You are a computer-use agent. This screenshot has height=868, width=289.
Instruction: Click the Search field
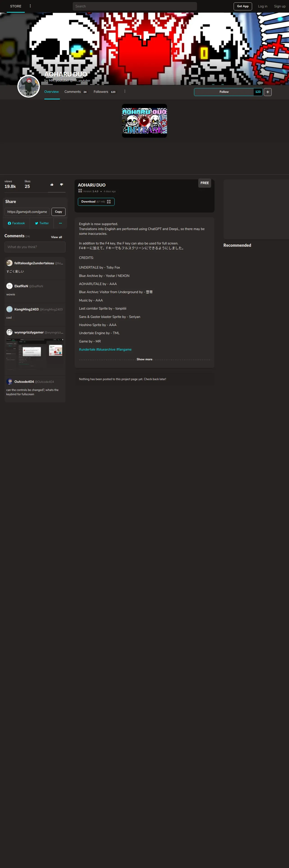135,6
